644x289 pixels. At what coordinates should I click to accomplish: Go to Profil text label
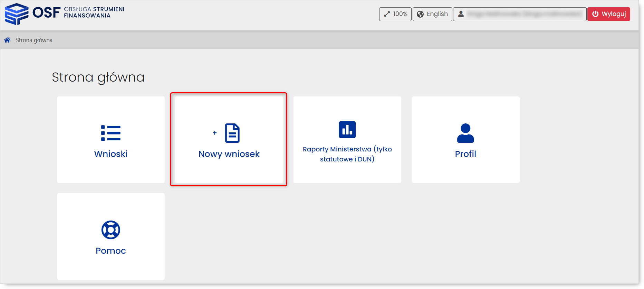(x=465, y=154)
